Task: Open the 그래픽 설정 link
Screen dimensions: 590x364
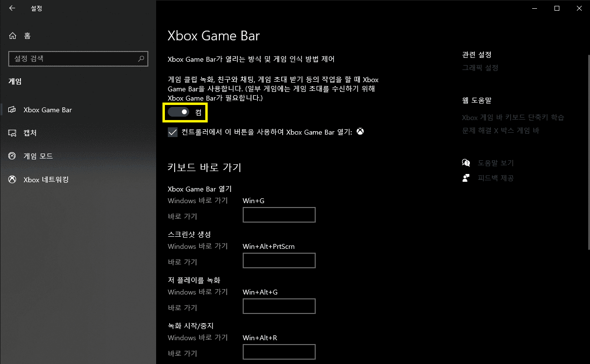Action: coord(480,68)
